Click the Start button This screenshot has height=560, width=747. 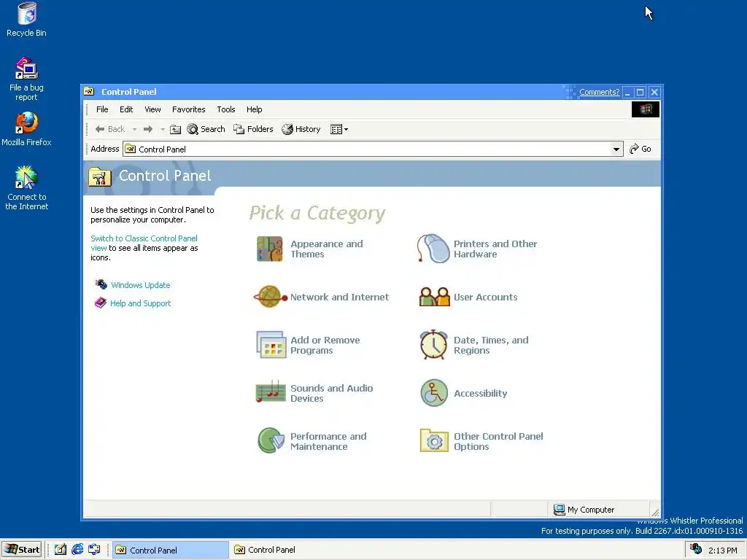point(22,550)
